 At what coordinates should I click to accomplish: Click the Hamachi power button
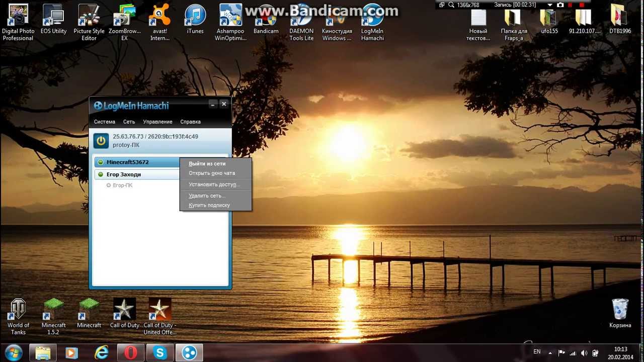coord(101,141)
